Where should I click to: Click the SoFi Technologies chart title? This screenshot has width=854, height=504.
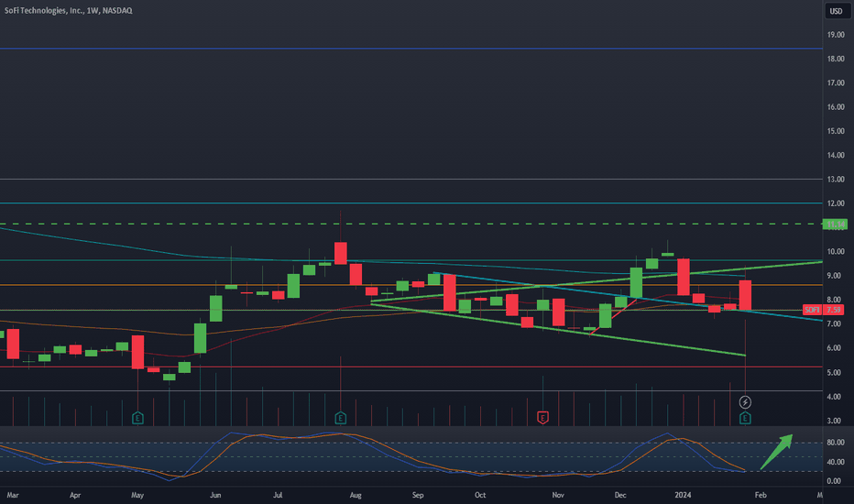click(68, 10)
